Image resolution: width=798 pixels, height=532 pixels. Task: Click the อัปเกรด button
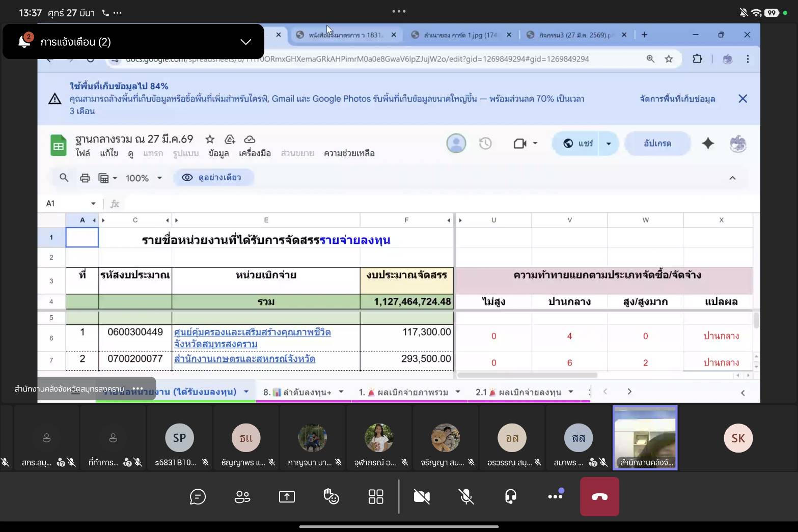point(657,144)
